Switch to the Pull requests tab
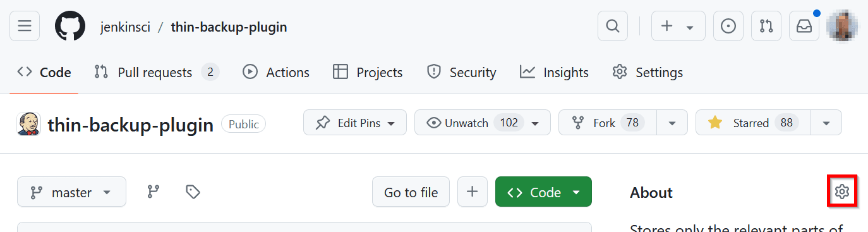The width and height of the screenshot is (868, 232). click(x=157, y=72)
